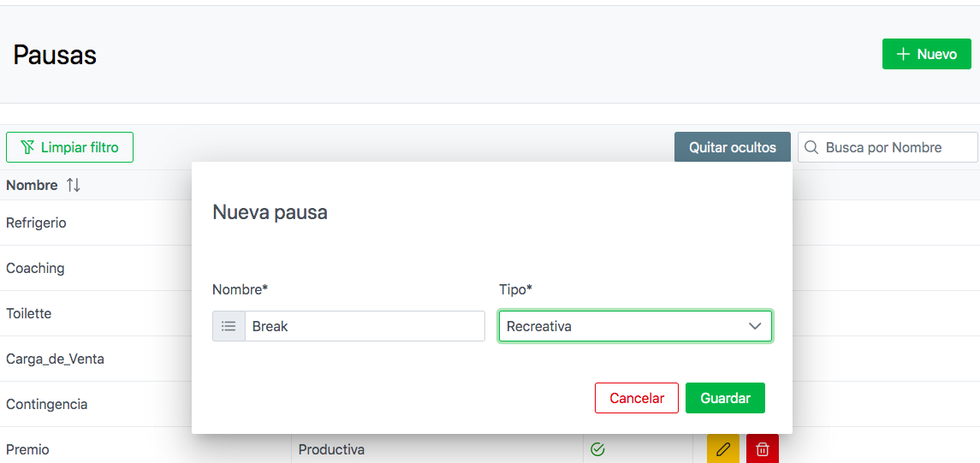Choose the Toilette pause row
Viewport: 980px width, 463px height.
click(29, 313)
